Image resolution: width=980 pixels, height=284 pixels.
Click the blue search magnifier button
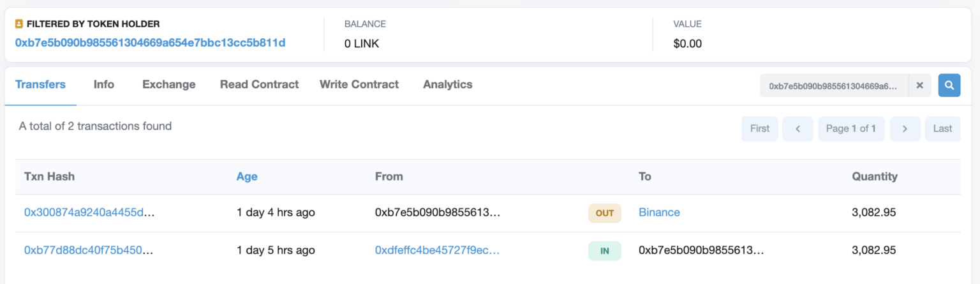949,85
